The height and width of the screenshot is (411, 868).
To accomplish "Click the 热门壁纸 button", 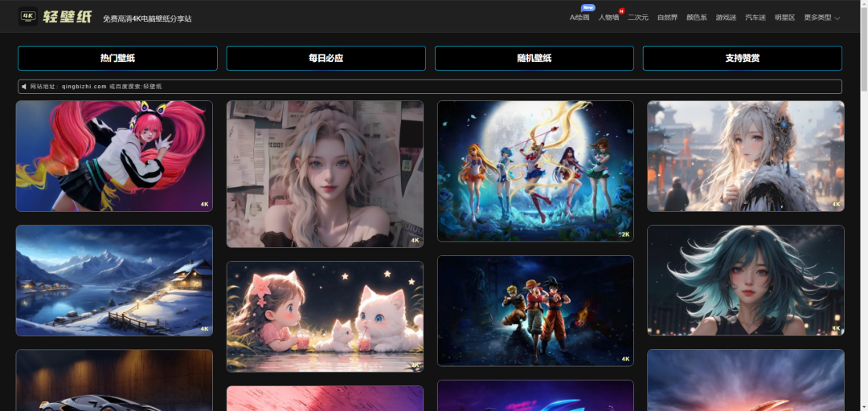I will click(117, 58).
